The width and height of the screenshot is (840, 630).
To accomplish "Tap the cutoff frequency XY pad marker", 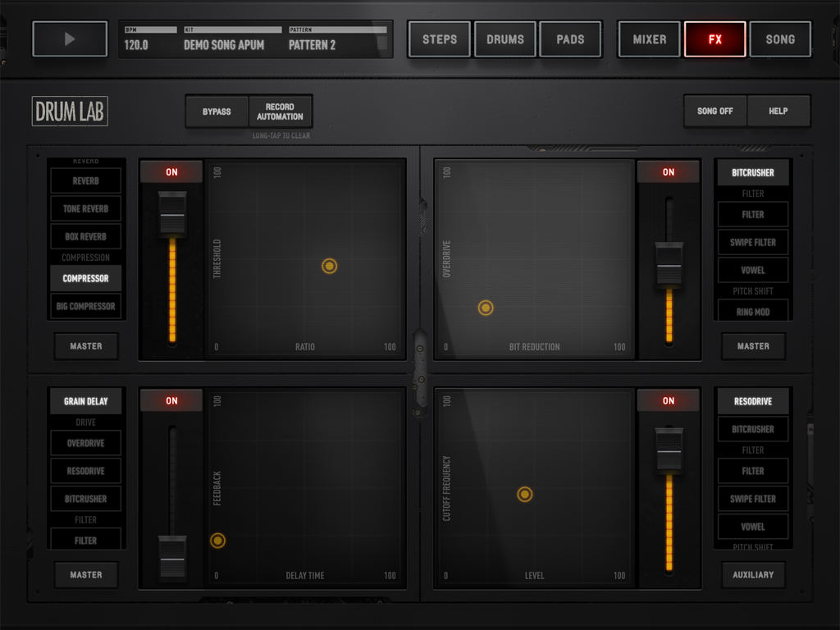I will (524, 495).
